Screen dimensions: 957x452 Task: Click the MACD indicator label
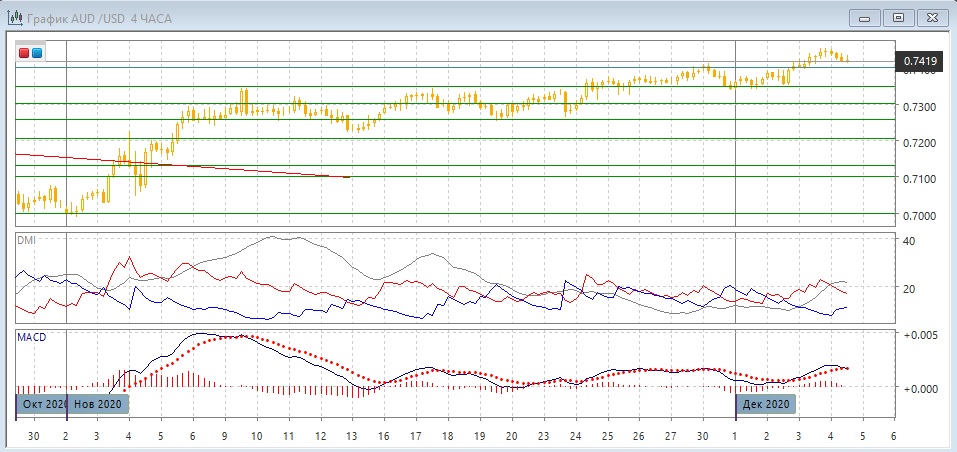[31, 337]
